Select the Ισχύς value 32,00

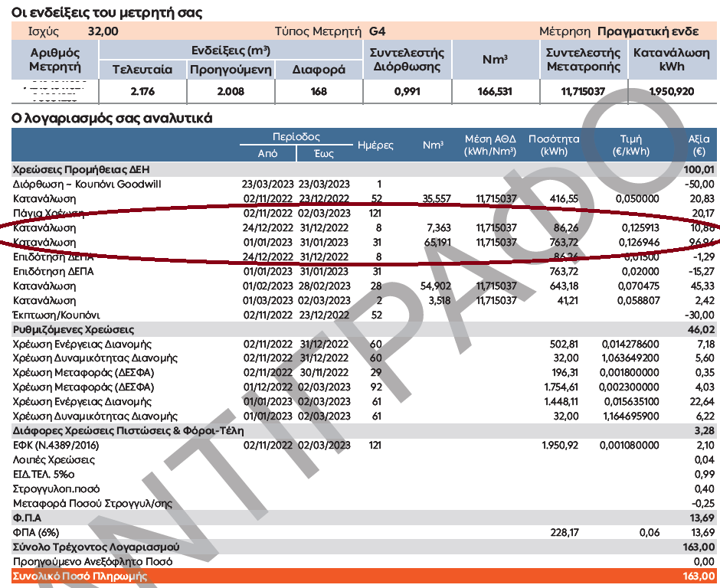tap(103, 31)
